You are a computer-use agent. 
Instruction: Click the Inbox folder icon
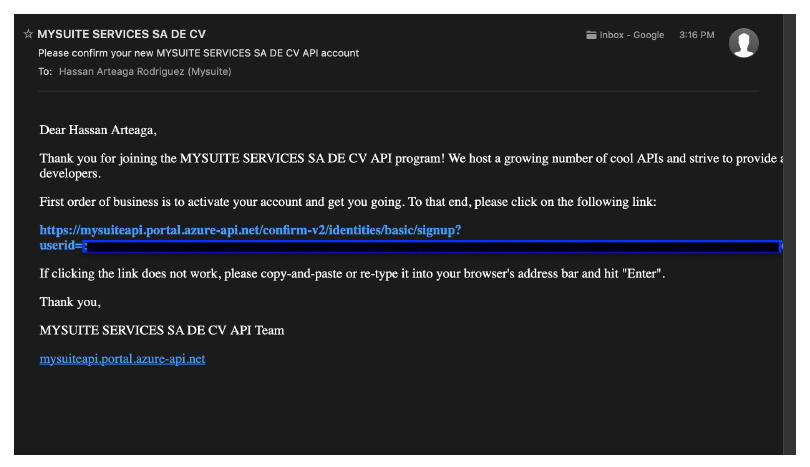pos(591,35)
